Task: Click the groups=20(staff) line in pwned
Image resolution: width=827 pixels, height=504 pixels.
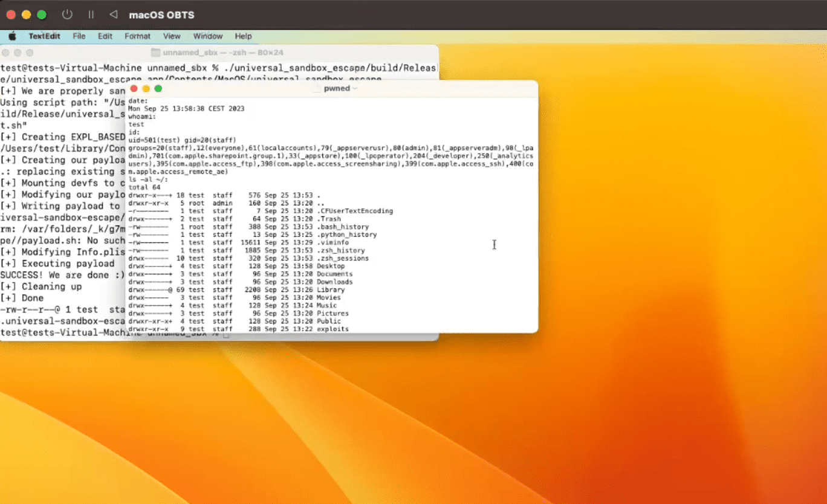Action: point(331,148)
